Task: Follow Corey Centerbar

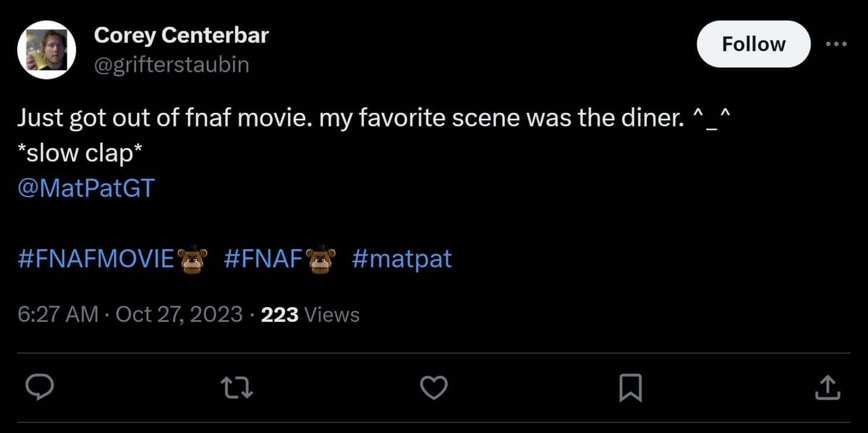Action: (753, 43)
